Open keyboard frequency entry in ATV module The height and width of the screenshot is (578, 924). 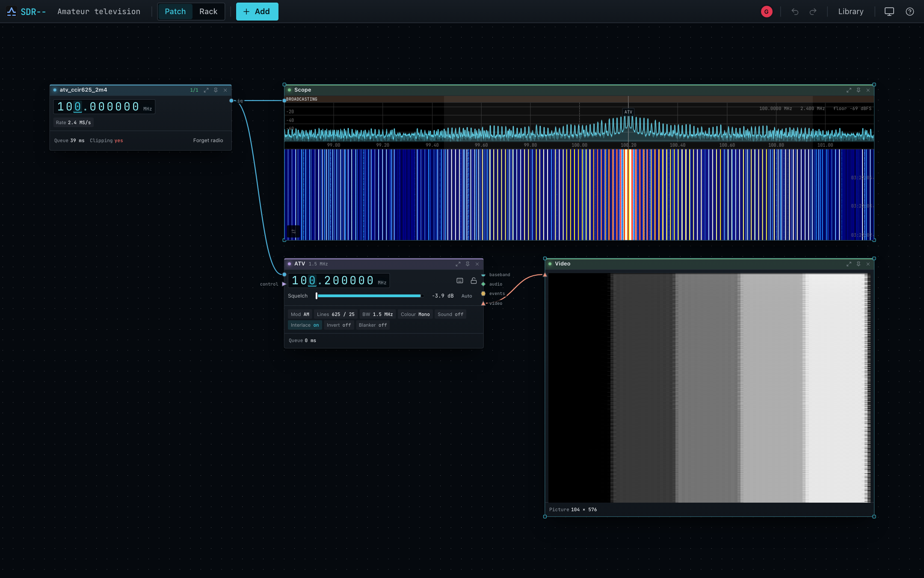pyautogui.click(x=460, y=281)
